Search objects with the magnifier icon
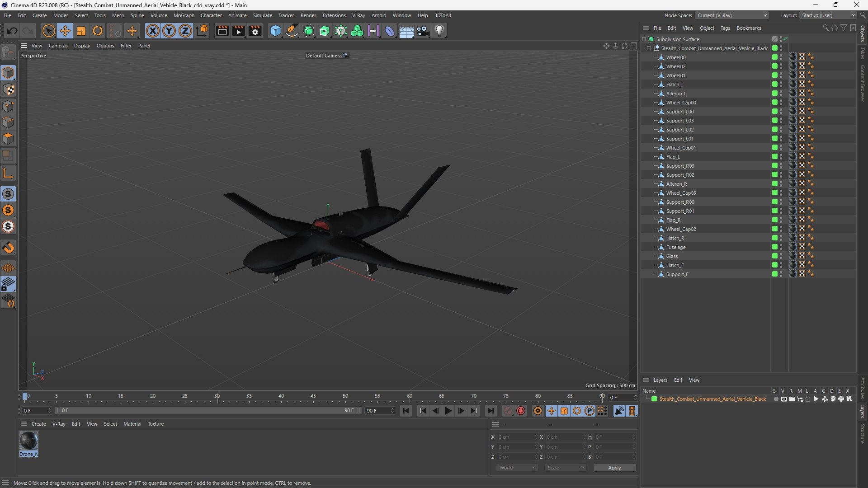Viewport: 868px width, 488px height. (826, 28)
